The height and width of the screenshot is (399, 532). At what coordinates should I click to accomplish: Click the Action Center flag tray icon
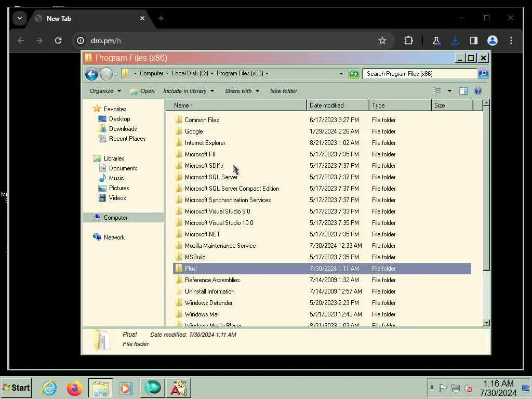443,388
